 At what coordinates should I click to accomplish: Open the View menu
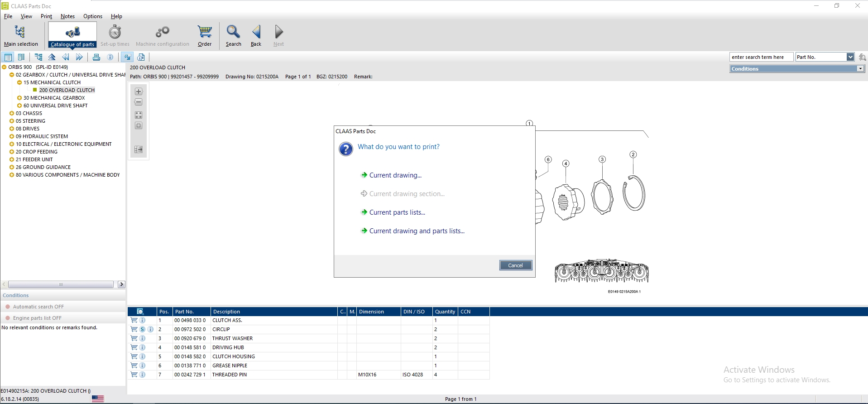[26, 16]
